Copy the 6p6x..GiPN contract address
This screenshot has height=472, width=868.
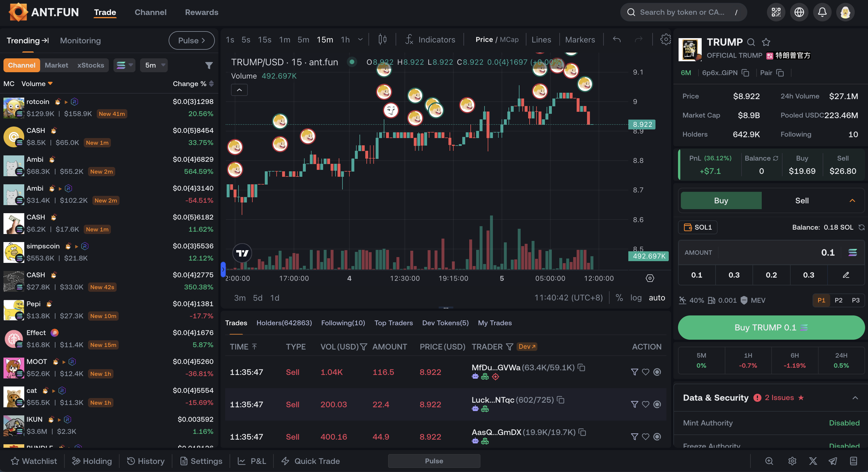pos(745,73)
